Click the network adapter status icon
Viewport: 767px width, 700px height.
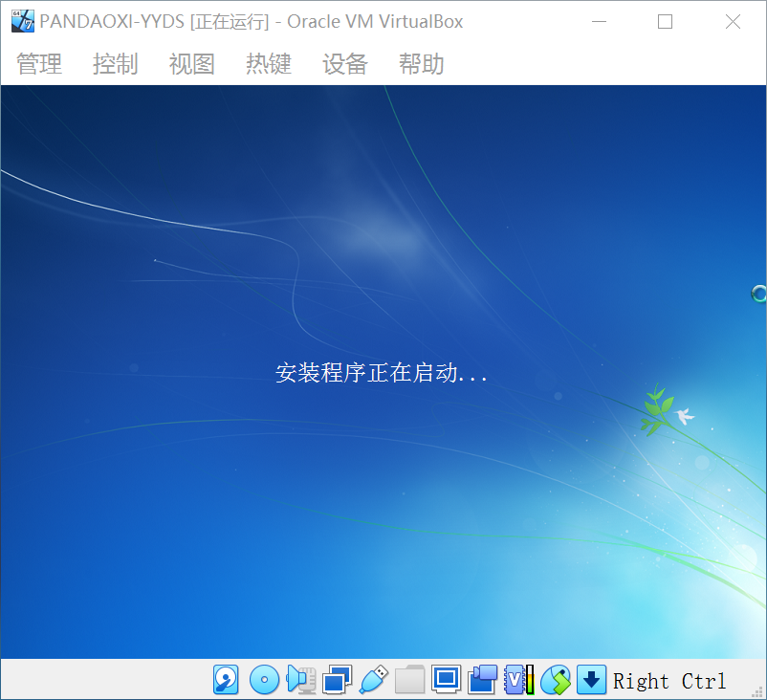pyautogui.click(x=337, y=680)
